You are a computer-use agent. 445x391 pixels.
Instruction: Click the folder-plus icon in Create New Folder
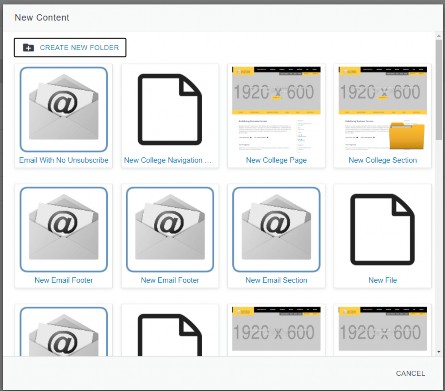(28, 48)
